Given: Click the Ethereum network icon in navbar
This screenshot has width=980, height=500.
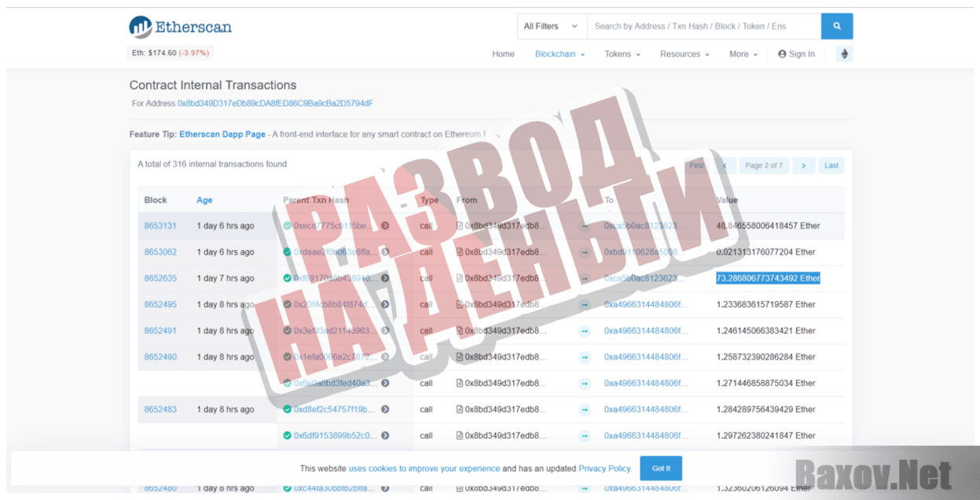Looking at the screenshot, I should tap(845, 54).
